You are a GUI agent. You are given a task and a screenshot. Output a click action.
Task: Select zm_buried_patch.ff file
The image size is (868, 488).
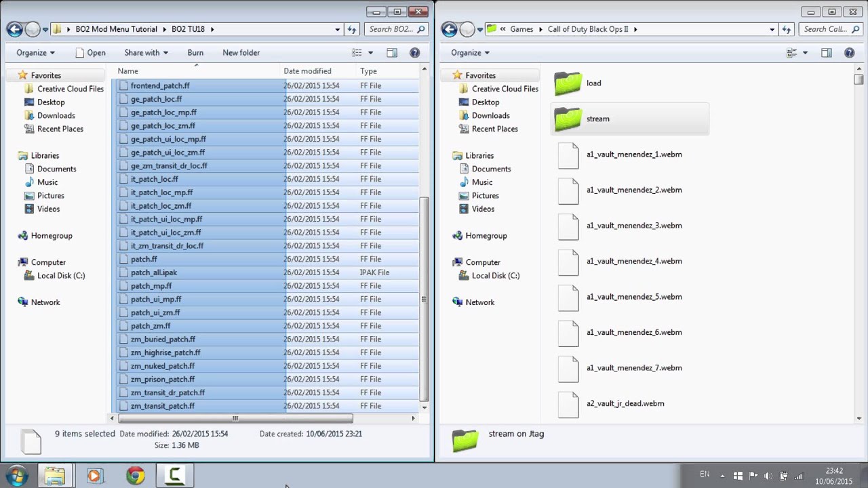163,340
